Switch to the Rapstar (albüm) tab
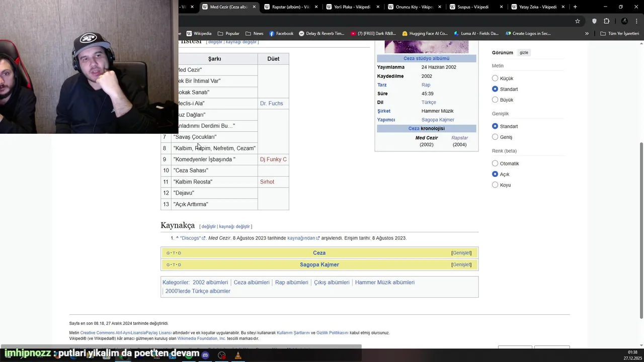Viewport: 644px width, 362px height. (x=289, y=7)
